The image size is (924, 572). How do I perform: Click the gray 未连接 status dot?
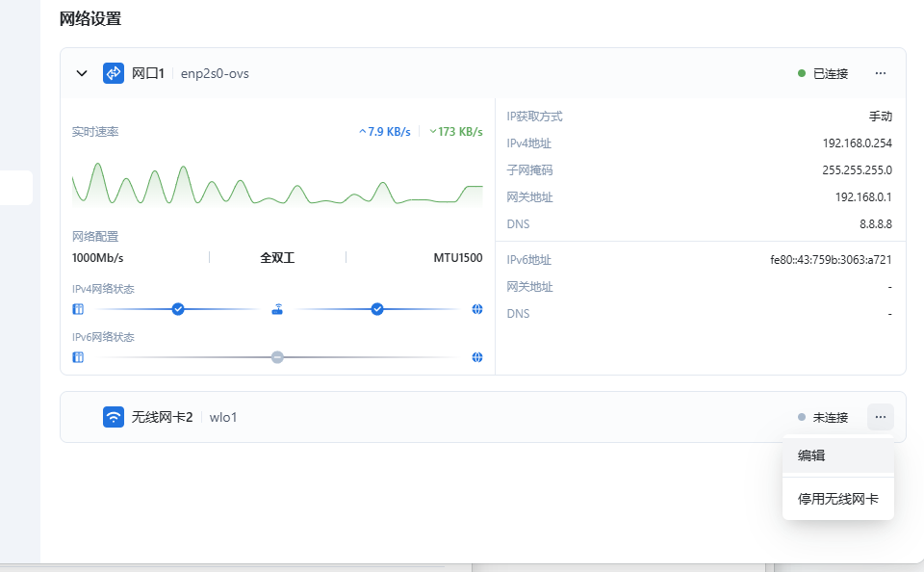point(802,417)
